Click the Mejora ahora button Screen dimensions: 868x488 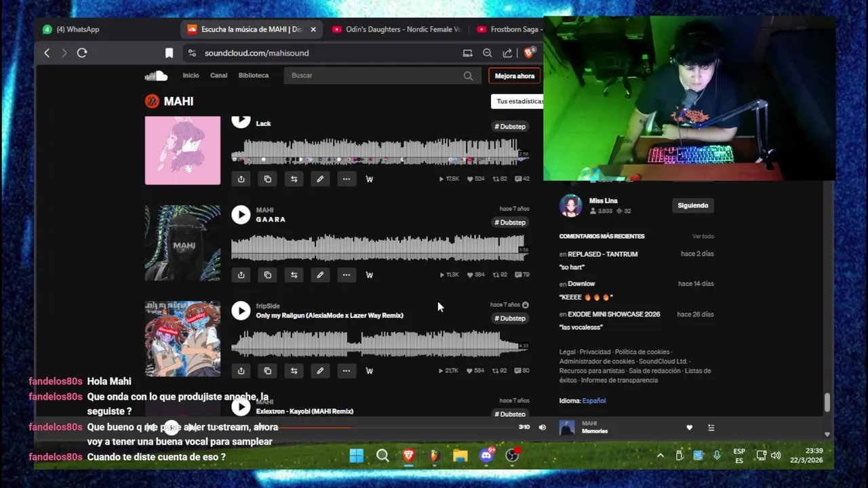coord(514,76)
